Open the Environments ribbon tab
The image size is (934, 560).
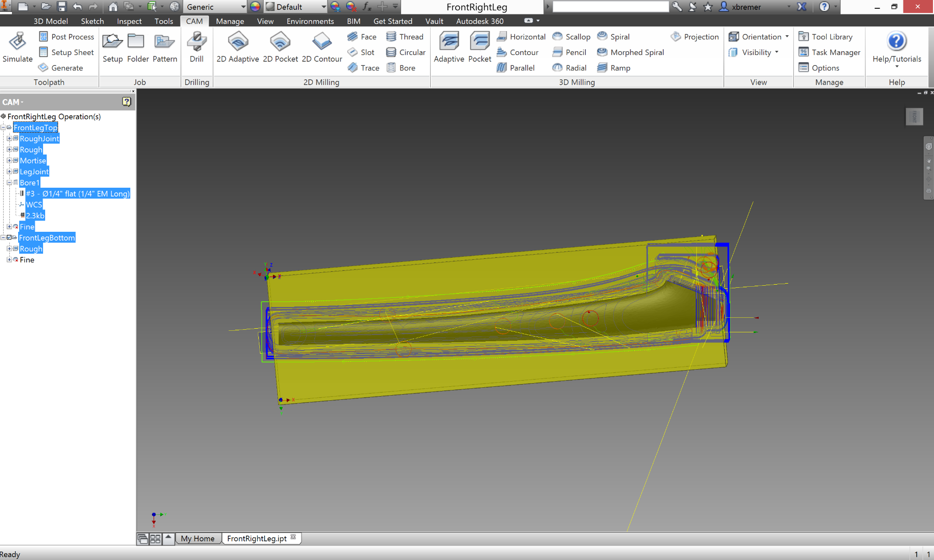pyautogui.click(x=310, y=21)
